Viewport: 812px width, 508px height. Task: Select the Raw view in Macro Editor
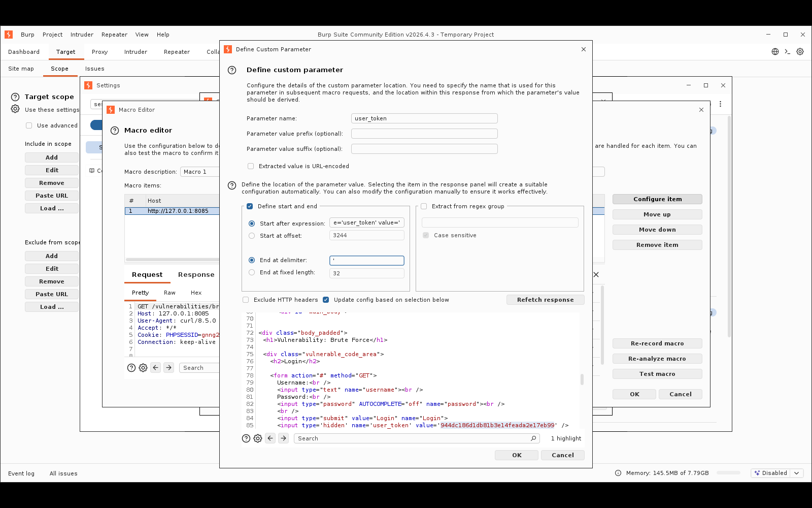coord(170,293)
